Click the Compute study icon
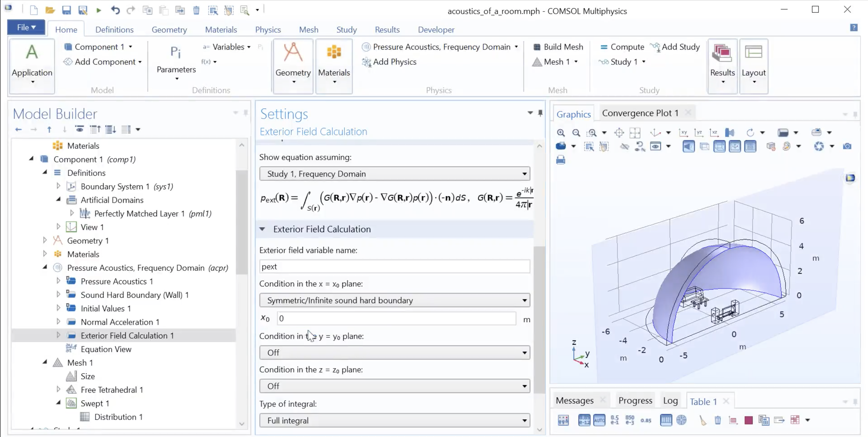The height and width of the screenshot is (437, 868). coord(604,47)
